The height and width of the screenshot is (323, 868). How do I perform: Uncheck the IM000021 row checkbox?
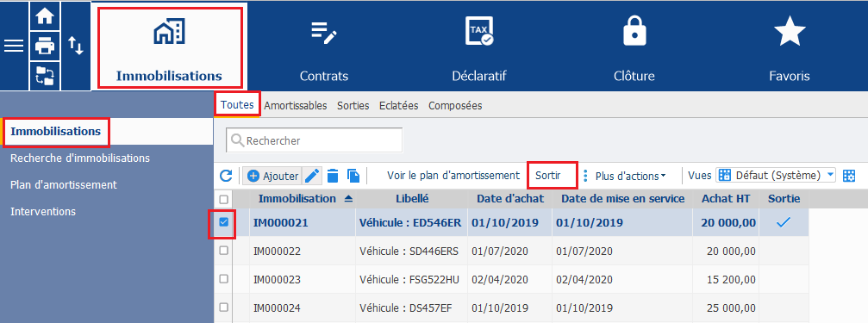click(223, 222)
